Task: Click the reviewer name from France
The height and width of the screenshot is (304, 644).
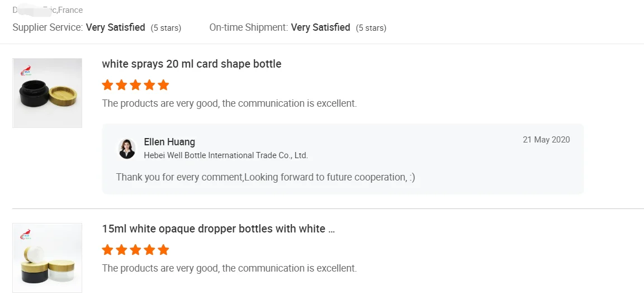Action: 48,10
